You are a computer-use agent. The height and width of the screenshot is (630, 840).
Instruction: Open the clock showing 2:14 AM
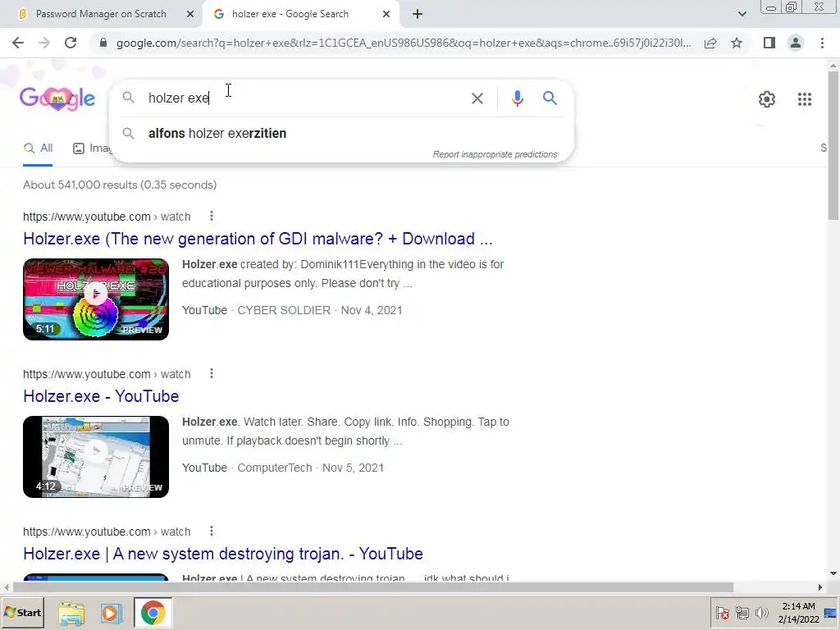tap(799, 613)
